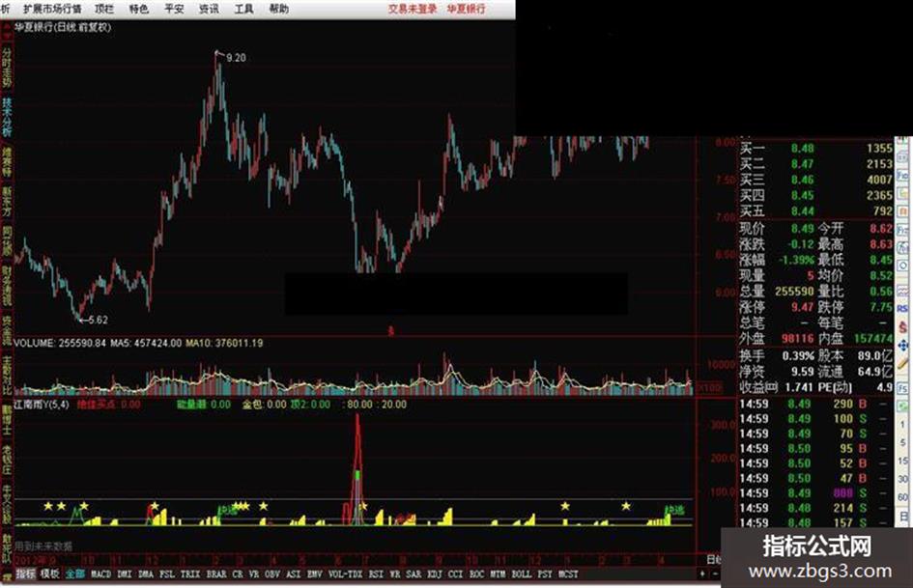
Task: Click the 交易未登录 login link
Action: coord(413,9)
